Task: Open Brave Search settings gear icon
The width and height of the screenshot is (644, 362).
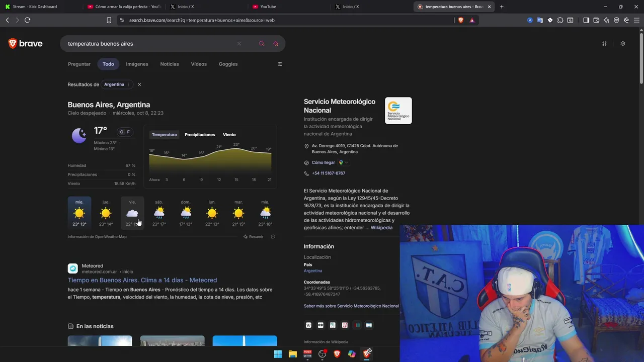Action: (622, 44)
